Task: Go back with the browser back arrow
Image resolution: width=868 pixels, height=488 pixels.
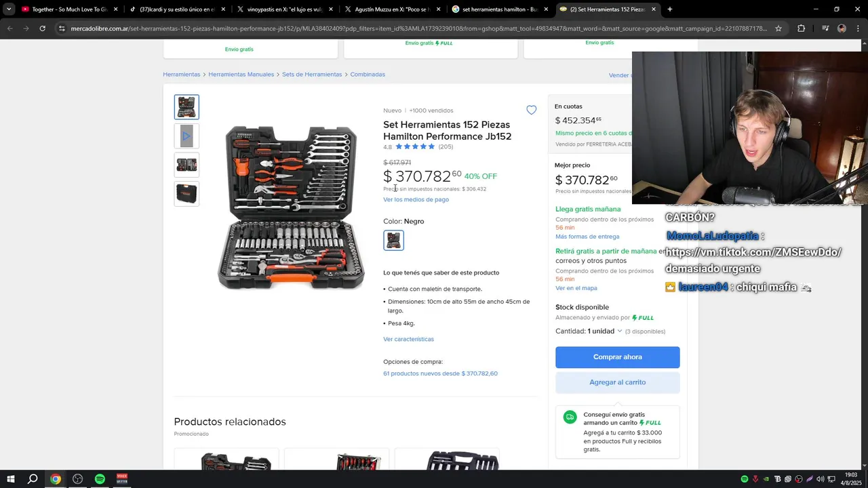Action: (9, 28)
